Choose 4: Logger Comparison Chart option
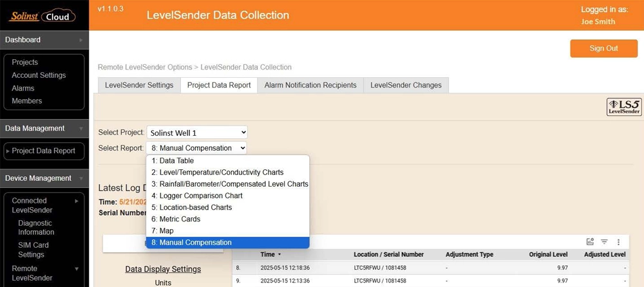 click(x=227, y=196)
